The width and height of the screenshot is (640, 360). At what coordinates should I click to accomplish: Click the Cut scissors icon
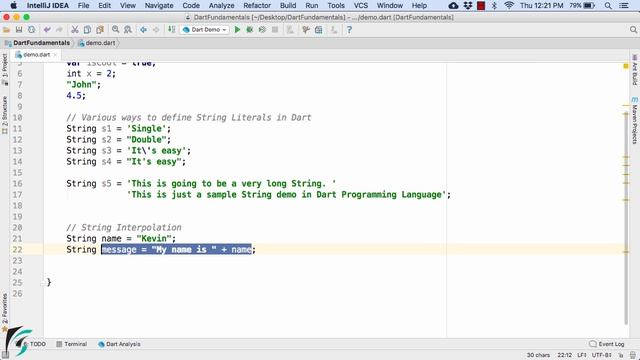(x=75, y=30)
